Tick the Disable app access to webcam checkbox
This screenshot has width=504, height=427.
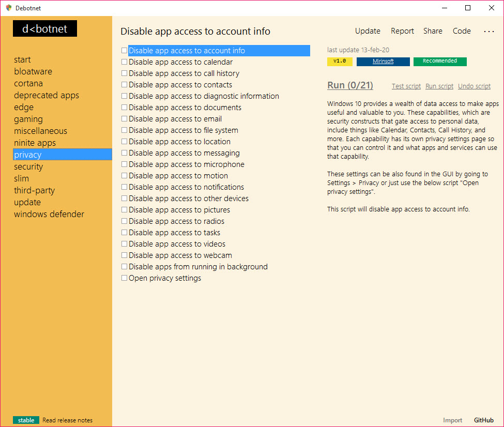(x=124, y=255)
